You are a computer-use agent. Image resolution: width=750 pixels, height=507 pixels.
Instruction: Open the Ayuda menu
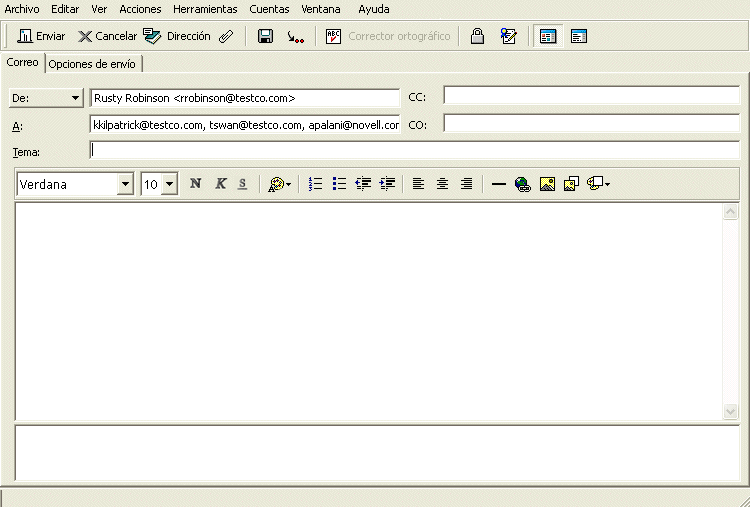374,9
